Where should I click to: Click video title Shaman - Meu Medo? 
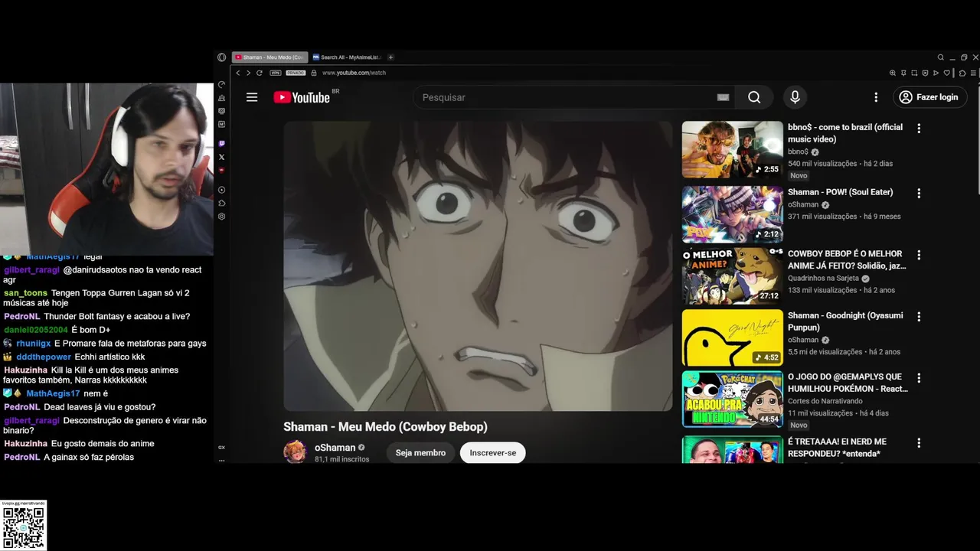click(x=385, y=427)
